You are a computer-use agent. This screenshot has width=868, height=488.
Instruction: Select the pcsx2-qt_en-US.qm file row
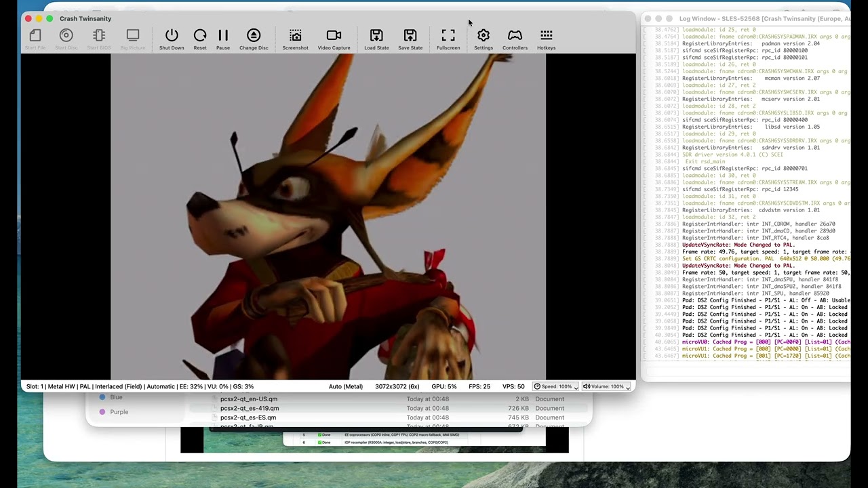tap(390, 399)
